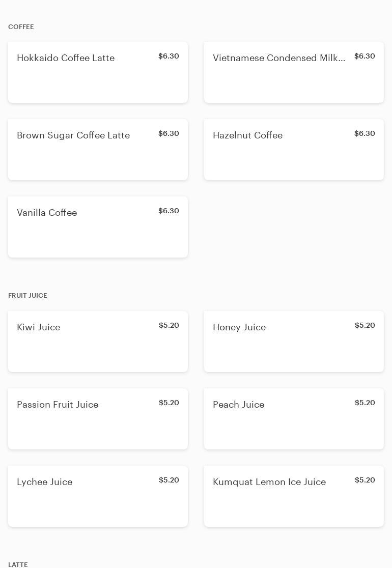392x568 pixels.
Task: Select Vanilla Coffee from the menu
Action: (98, 227)
